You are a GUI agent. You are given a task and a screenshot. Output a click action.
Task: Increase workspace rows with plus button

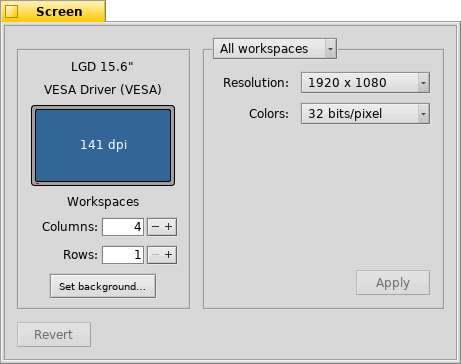[x=169, y=255]
